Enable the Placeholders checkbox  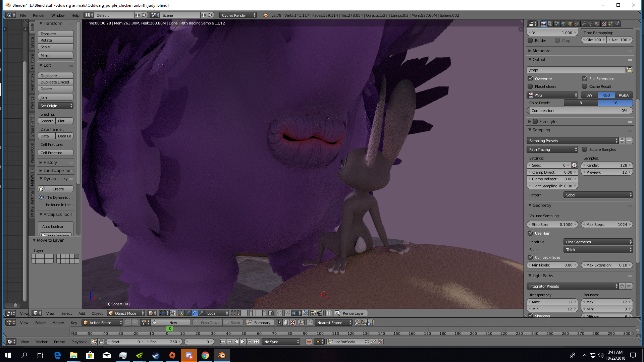[530, 86]
